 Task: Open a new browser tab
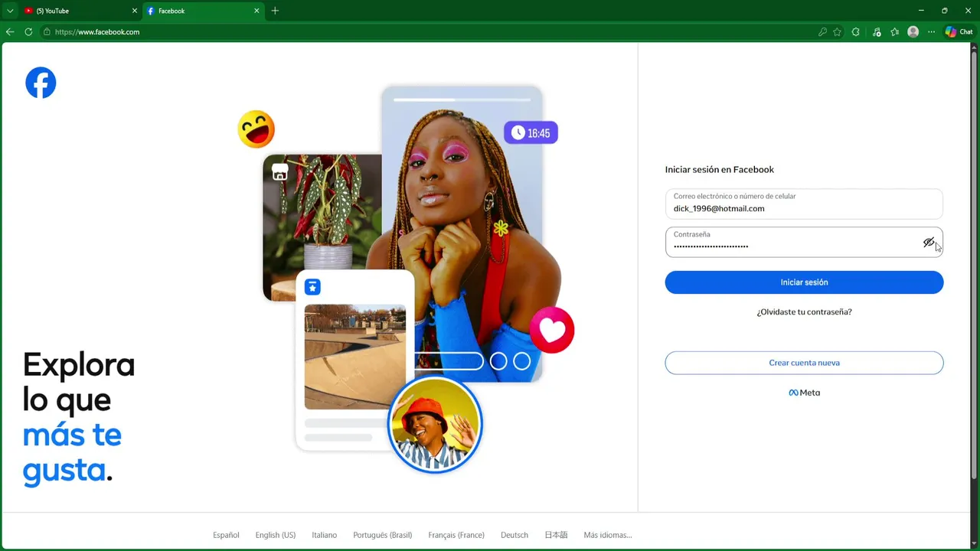pos(275,11)
